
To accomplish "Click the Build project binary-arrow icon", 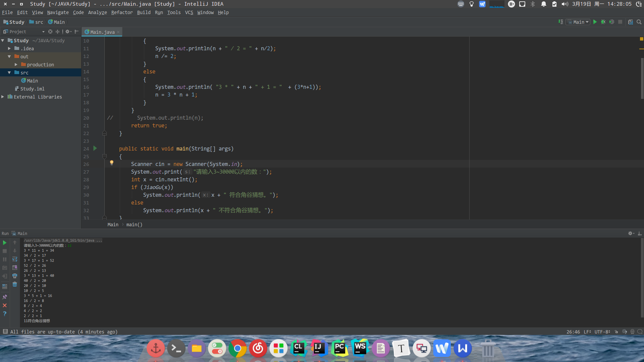I will click(561, 22).
